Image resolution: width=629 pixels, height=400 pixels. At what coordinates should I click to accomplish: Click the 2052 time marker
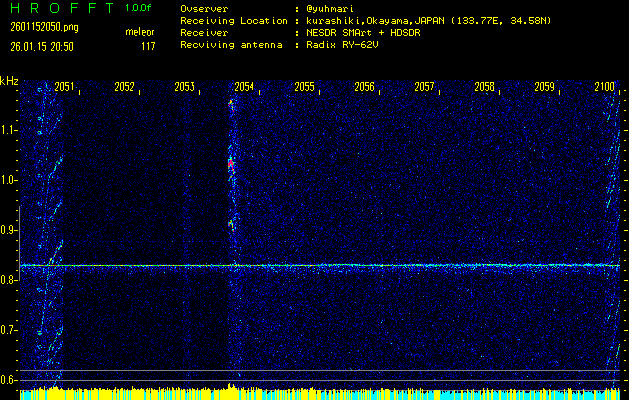[x=124, y=87]
